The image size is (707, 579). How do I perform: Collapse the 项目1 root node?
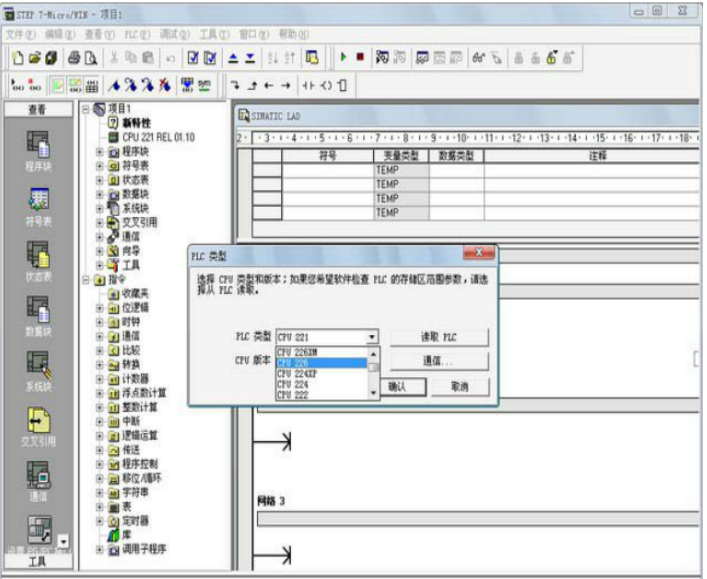coord(85,109)
